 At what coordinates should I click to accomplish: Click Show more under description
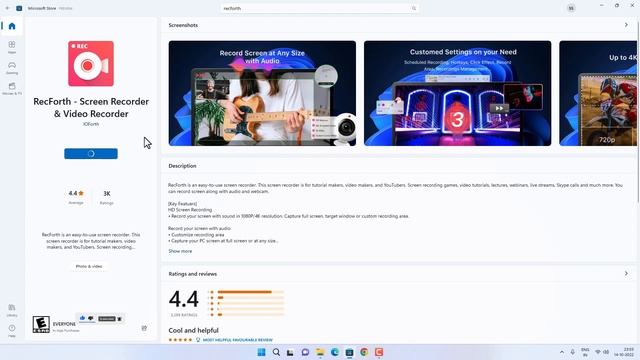pyautogui.click(x=180, y=251)
